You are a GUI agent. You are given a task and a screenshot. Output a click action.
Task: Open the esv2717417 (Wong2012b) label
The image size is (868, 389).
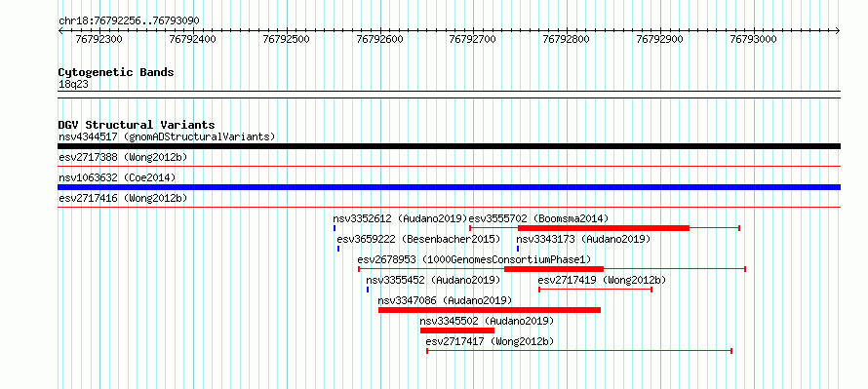[x=490, y=341]
